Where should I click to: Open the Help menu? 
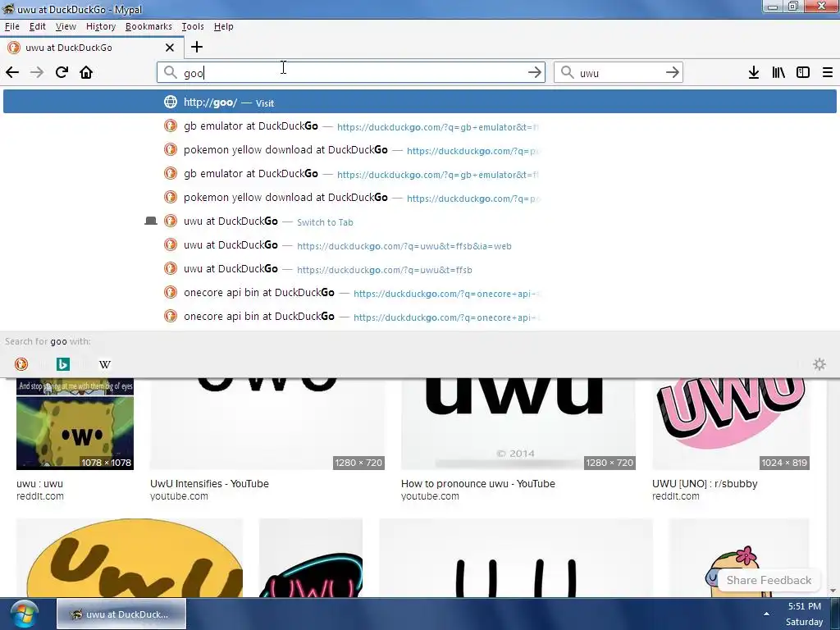(223, 26)
